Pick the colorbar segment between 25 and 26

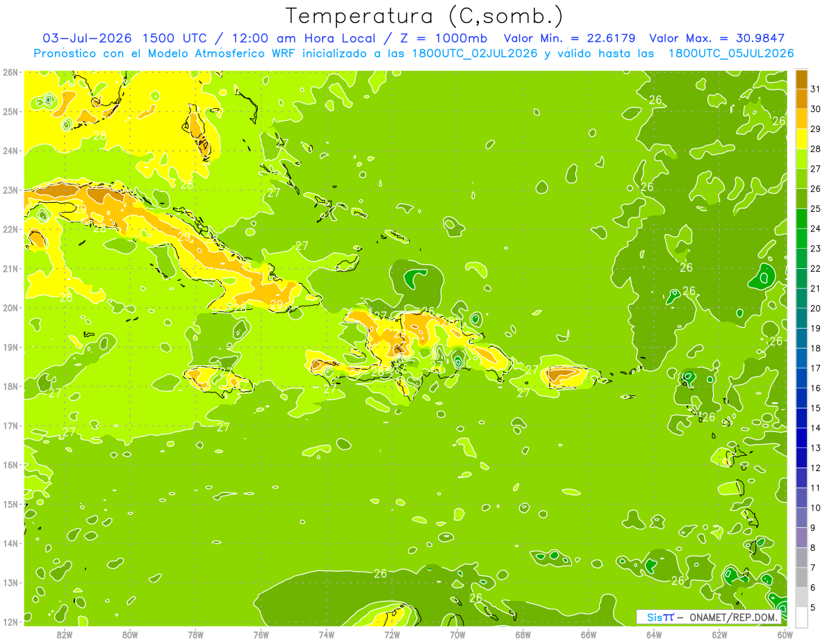(801, 198)
